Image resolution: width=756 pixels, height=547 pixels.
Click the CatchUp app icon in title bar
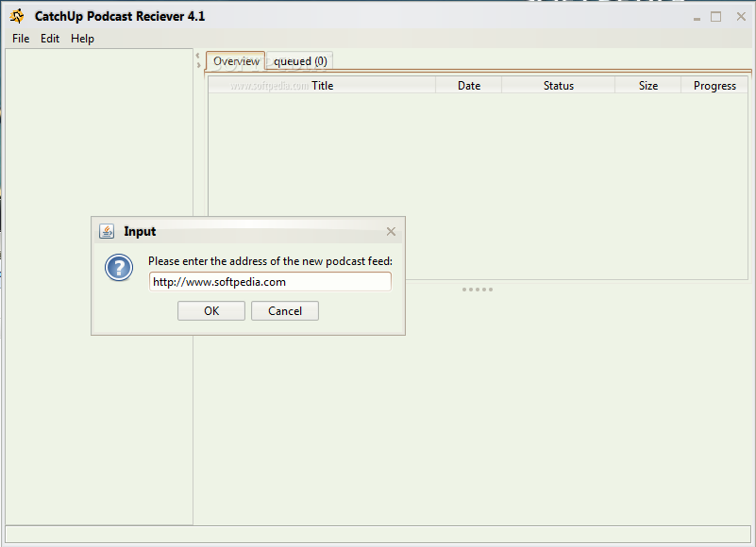point(17,16)
